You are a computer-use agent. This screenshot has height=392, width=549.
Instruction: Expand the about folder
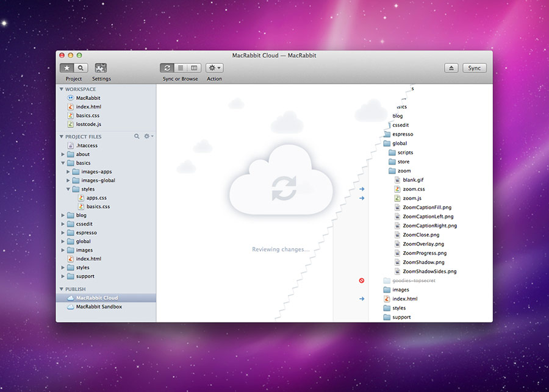tap(63, 154)
